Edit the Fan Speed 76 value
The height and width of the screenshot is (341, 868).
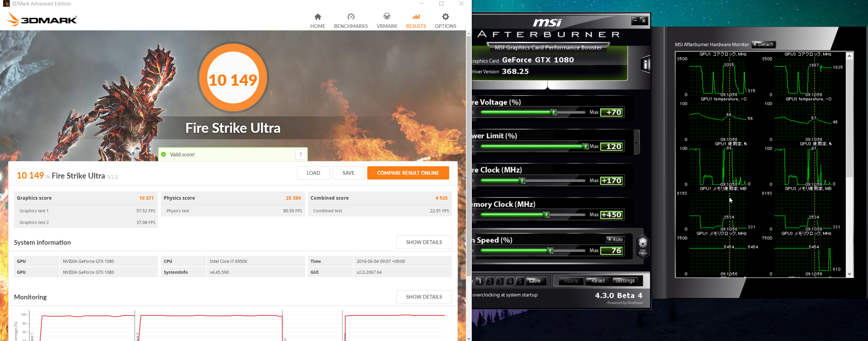point(612,251)
